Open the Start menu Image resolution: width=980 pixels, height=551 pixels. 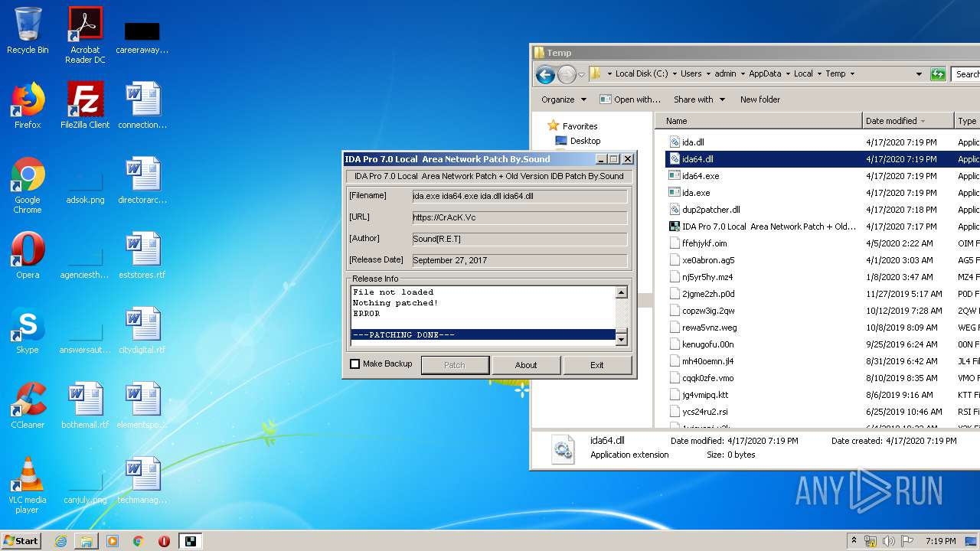(x=21, y=541)
